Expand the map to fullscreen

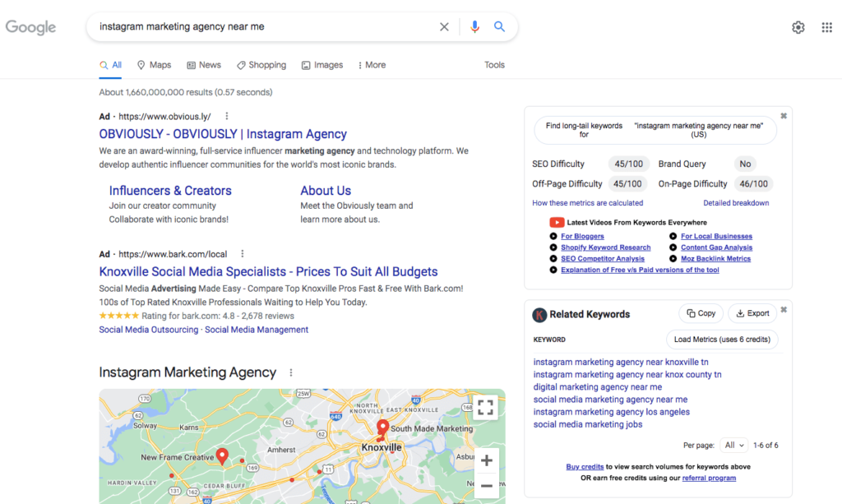[485, 407]
